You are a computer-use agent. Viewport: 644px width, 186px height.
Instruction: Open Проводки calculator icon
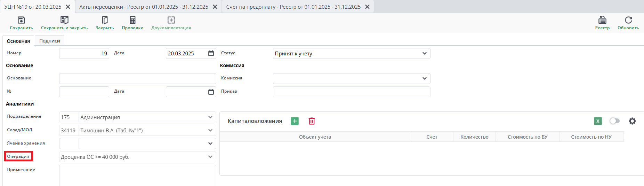point(132,20)
